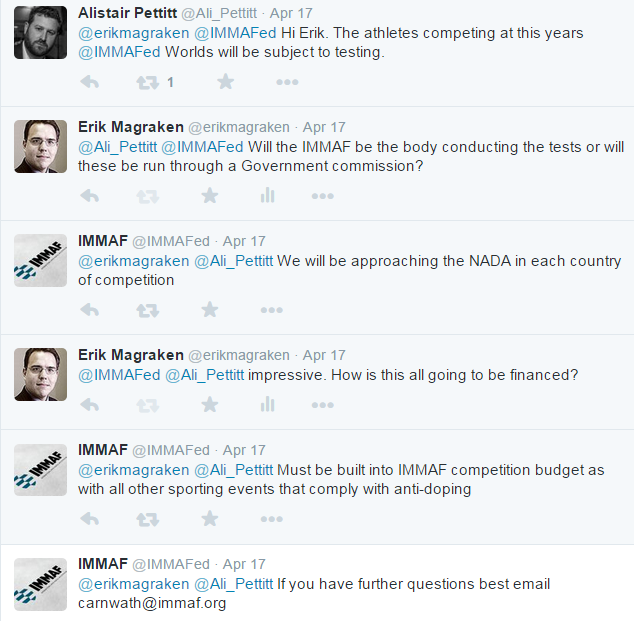Open Alistair Pettitt's profile photo
The image size is (634, 621).
tap(41, 31)
